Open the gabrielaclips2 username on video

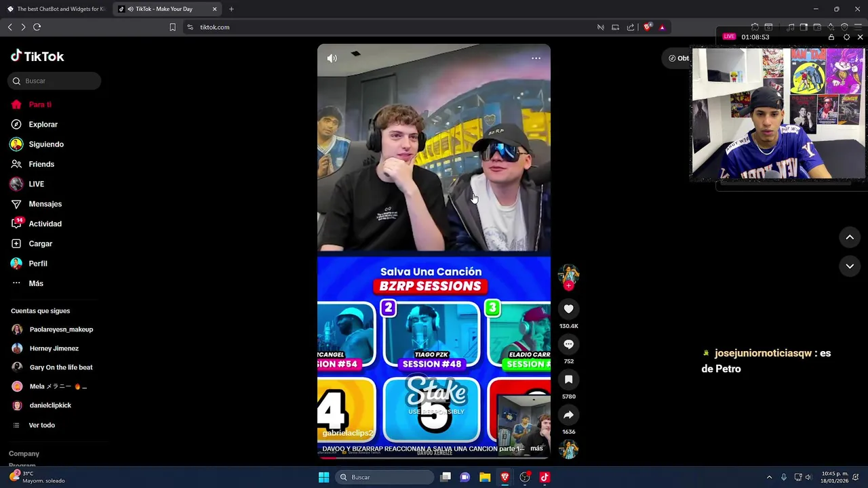point(347,433)
